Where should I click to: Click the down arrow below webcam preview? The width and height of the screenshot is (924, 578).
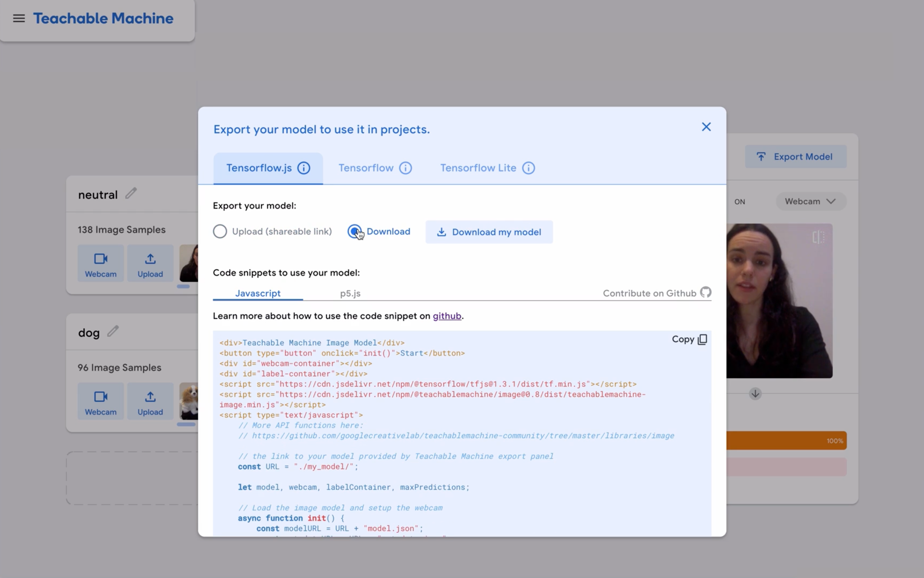755,394
